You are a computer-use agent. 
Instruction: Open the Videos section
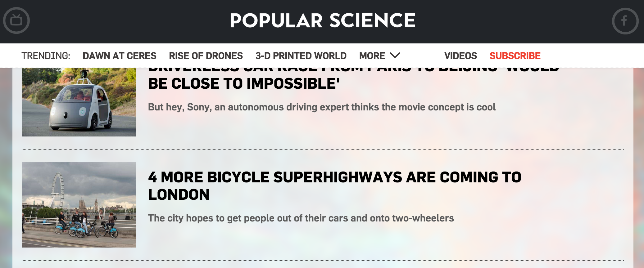pos(460,56)
